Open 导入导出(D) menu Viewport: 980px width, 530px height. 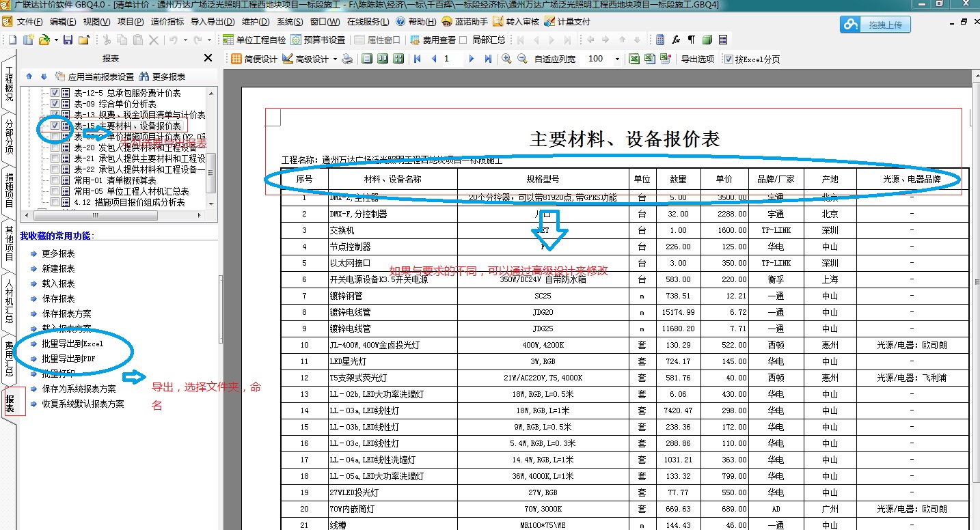213,21
